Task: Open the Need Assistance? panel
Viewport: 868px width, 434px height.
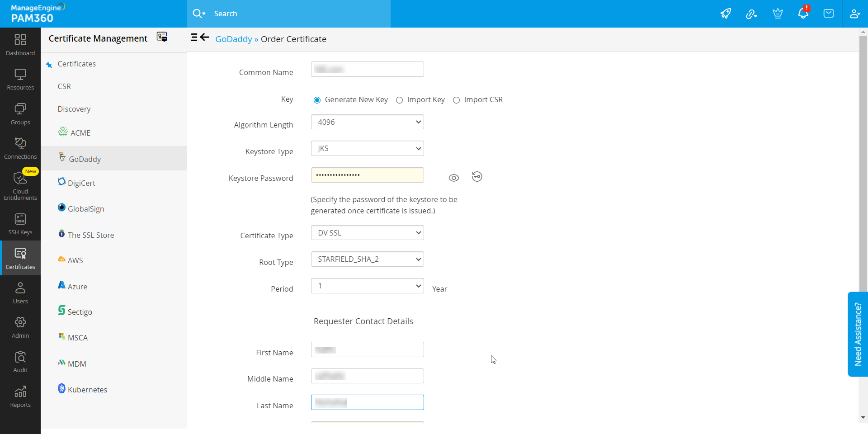Action: (x=857, y=334)
